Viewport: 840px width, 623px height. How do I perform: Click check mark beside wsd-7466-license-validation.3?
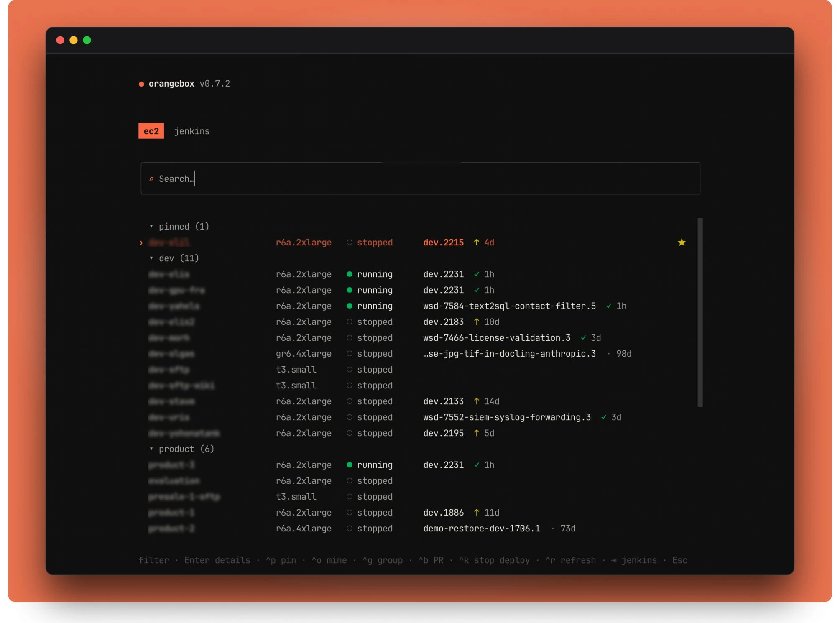click(x=583, y=338)
